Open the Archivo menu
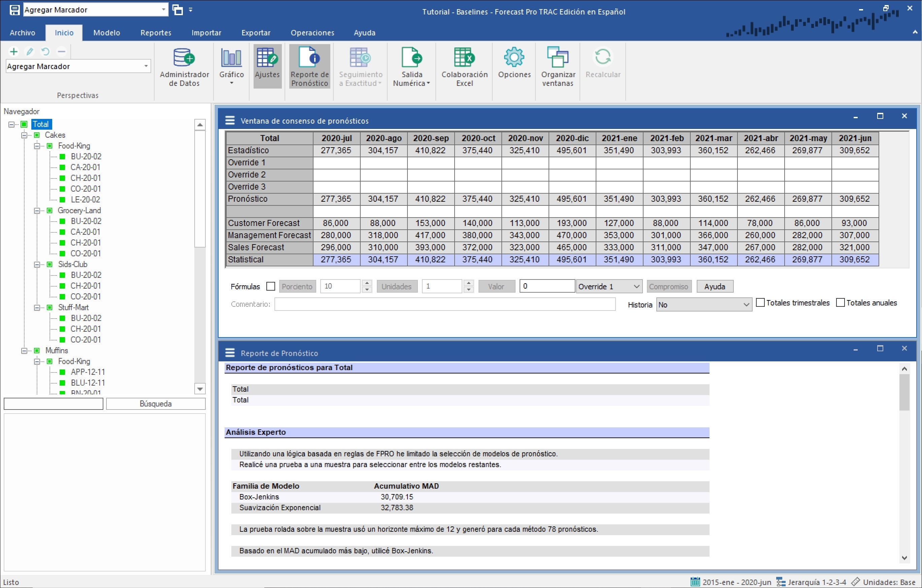Screen dimensions: 922x588 coord(22,33)
